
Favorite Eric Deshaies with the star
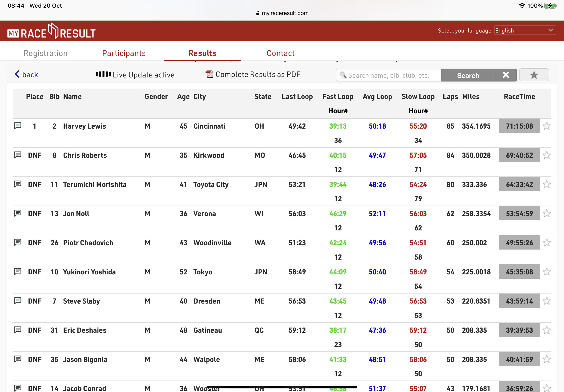click(547, 330)
